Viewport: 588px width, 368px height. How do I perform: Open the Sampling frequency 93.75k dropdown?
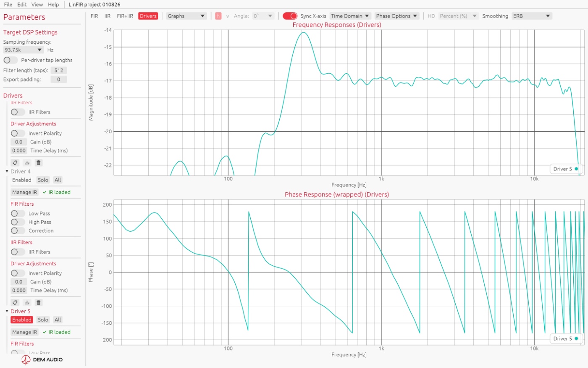pos(24,50)
